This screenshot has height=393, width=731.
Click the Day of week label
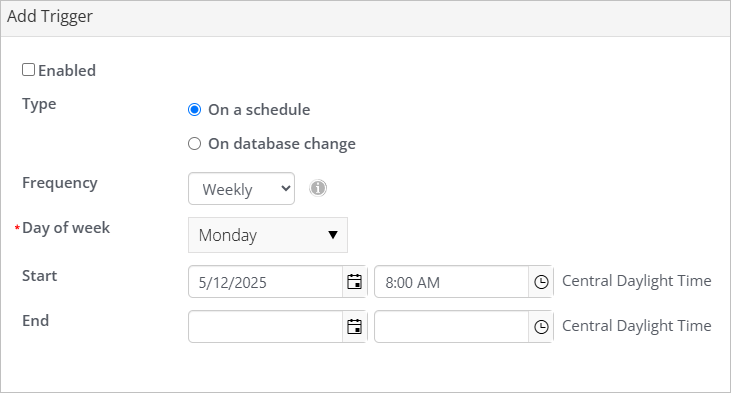(x=66, y=228)
